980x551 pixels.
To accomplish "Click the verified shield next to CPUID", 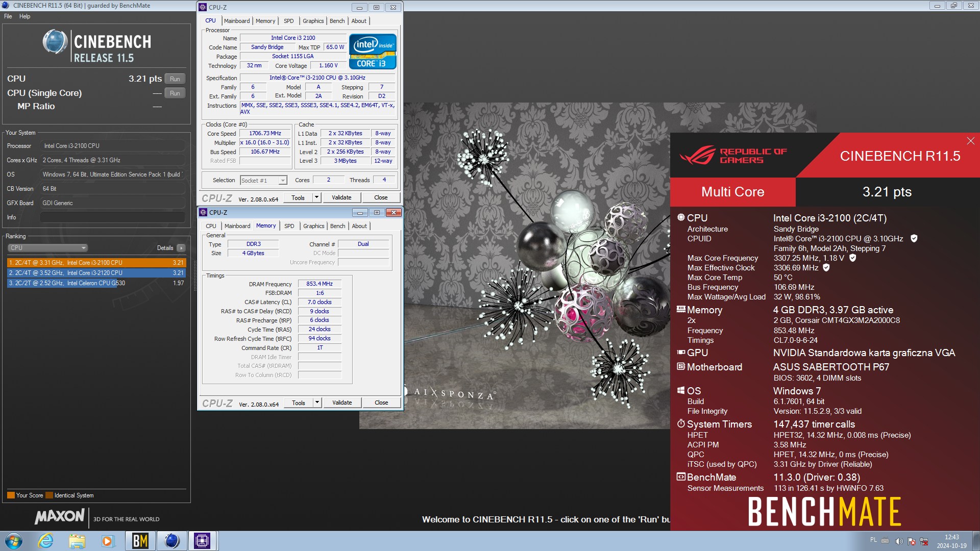I will tap(914, 239).
